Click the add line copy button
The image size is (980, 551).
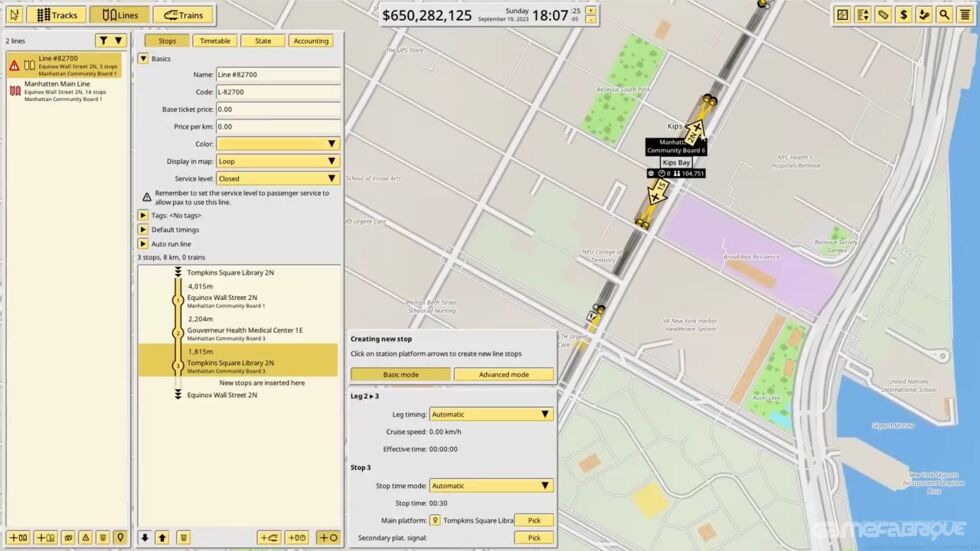45,537
